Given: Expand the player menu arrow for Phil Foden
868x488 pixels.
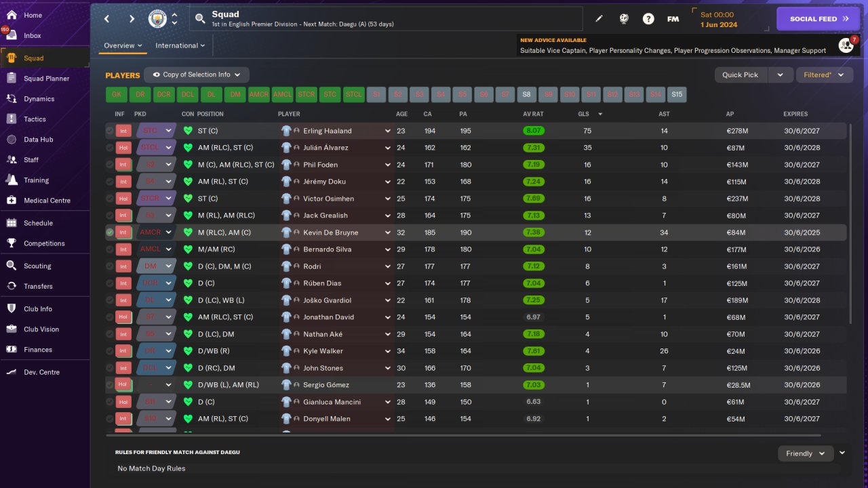Looking at the screenshot, I should tap(388, 165).
